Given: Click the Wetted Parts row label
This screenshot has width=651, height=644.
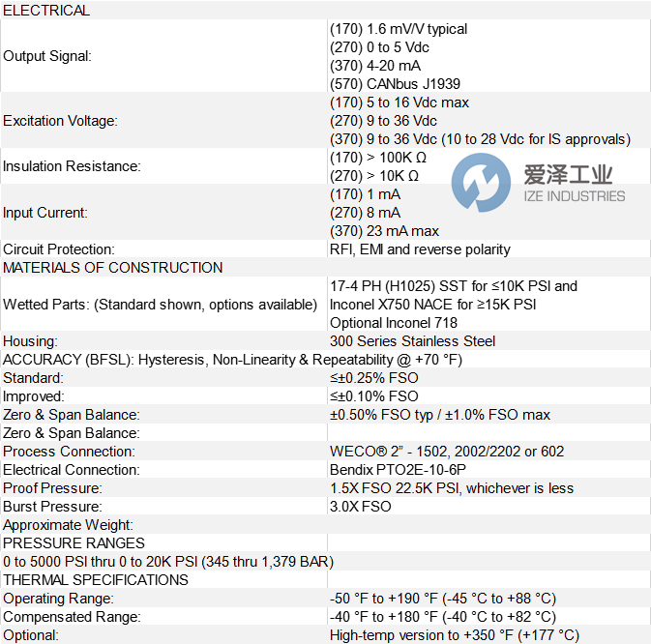Looking at the screenshot, I should pos(160,305).
